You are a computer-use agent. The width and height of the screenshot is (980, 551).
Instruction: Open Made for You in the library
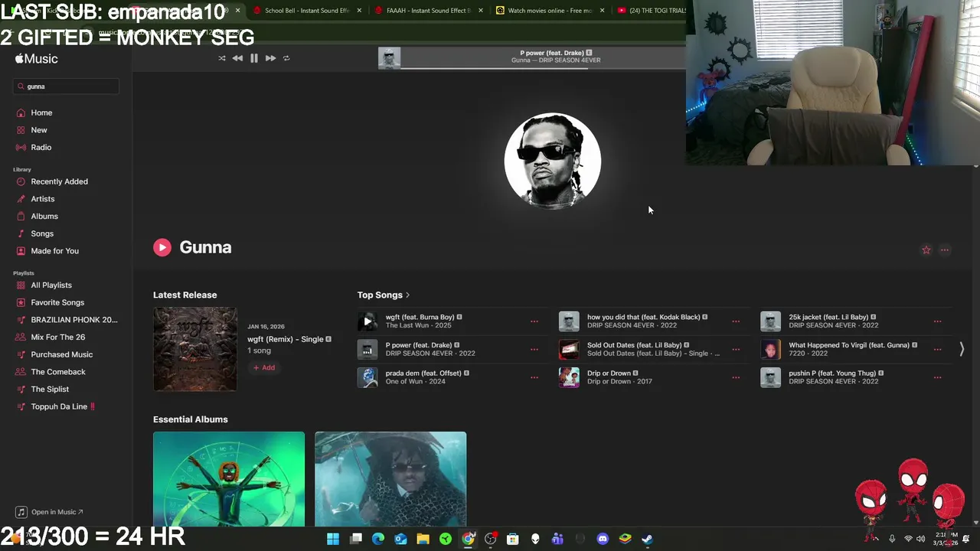click(x=54, y=251)
